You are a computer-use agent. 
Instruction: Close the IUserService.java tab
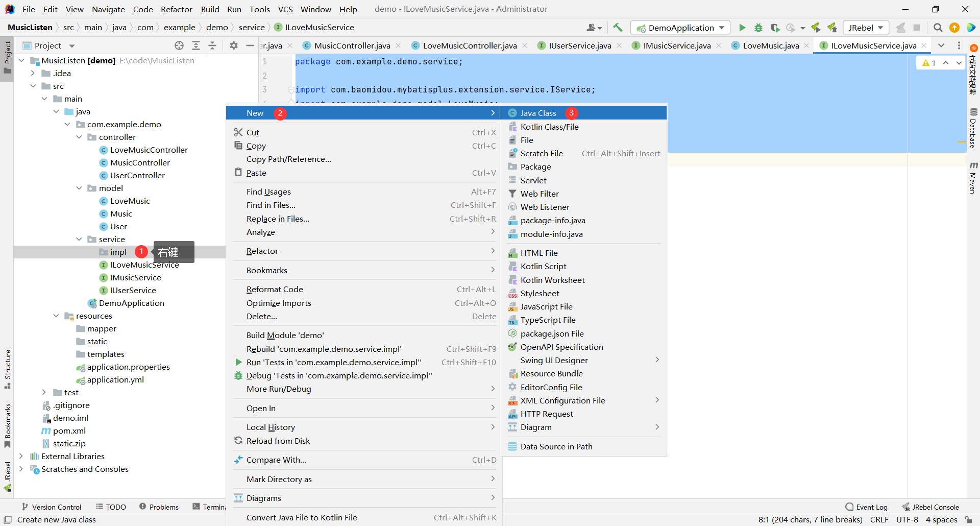[x=619, y=45]
